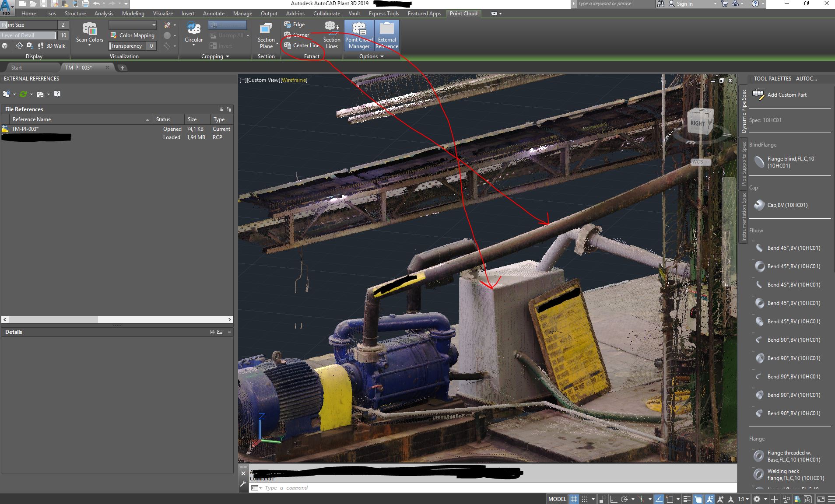Click the MODEL space button
The height and width of the screenshot is (504, 835).
557,499
